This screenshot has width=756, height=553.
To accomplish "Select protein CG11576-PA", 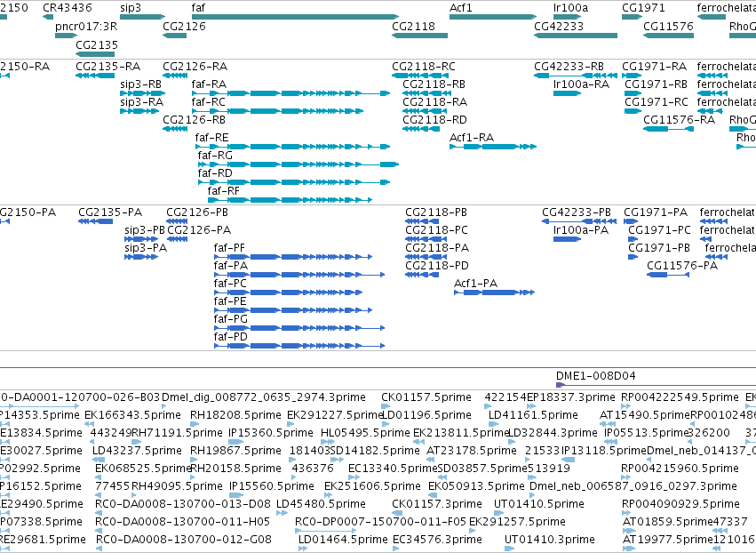I will tap(682, 266).
